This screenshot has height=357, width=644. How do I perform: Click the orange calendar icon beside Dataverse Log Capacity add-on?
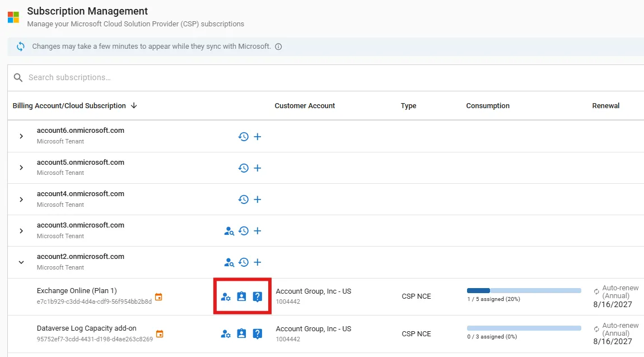160,334
